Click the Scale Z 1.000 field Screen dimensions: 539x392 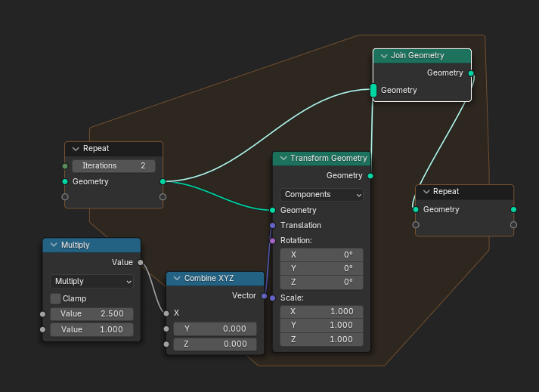tap(321, 339)
